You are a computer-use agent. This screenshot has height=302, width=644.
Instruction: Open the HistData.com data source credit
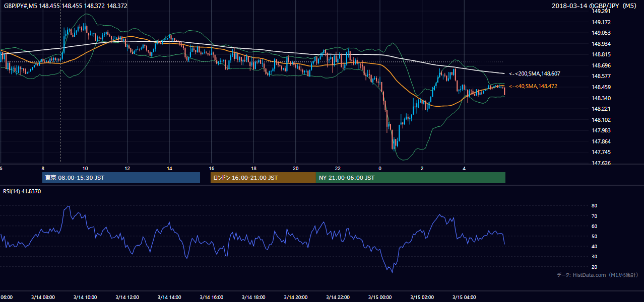pyautogui.click(x=598, y=275)
